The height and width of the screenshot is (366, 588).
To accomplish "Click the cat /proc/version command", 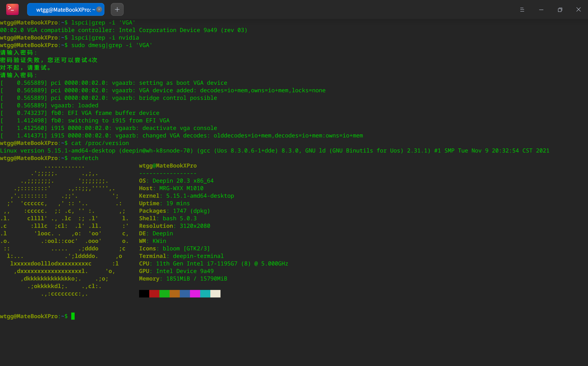I will click(x=100, y=143).
